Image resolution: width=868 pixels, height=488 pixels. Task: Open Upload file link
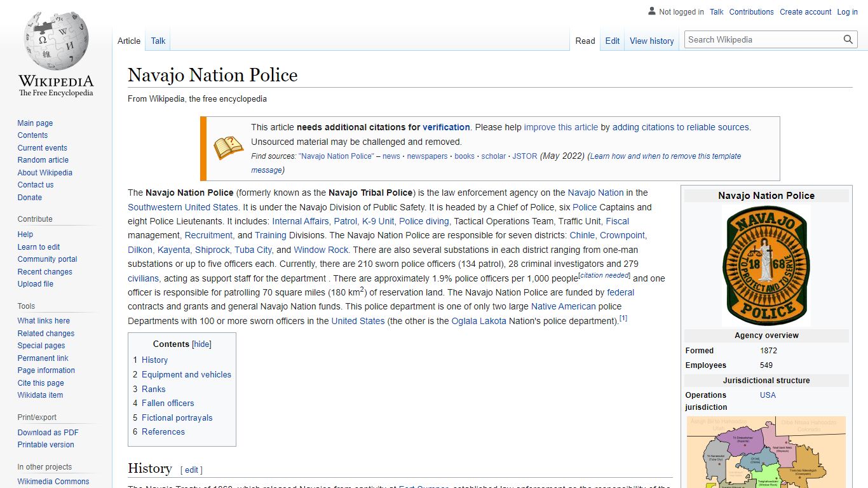tap(36, 284)
